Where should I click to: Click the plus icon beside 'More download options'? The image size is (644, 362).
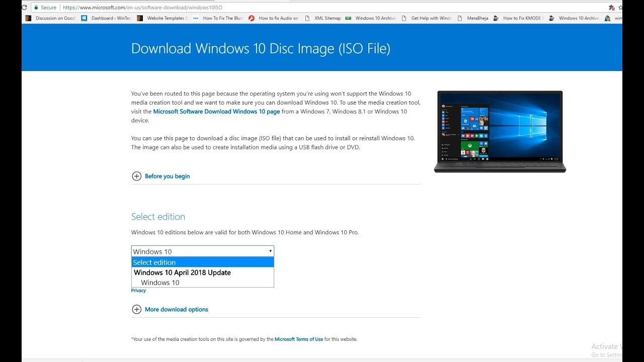136,309
